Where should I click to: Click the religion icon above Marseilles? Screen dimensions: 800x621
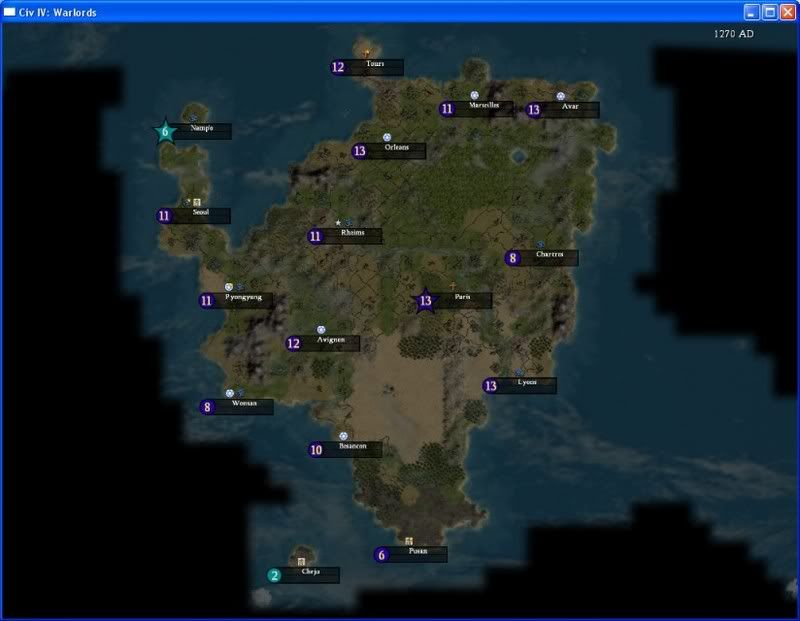[x=474, y=95]
